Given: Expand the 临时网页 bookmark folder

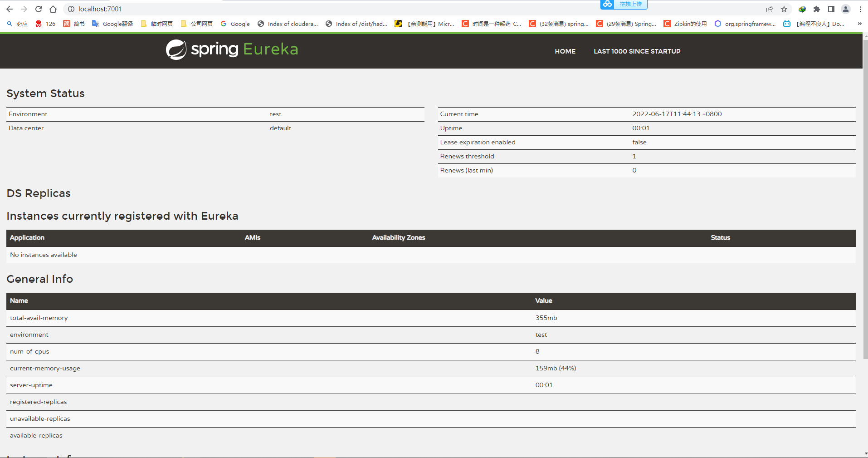Looking at the screenshot, I should pos(156,24).
